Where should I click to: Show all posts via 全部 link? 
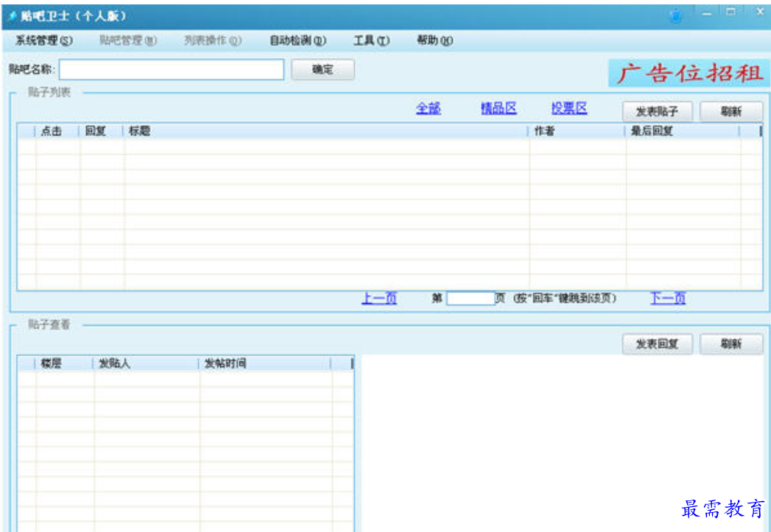[x=429, y=109]
